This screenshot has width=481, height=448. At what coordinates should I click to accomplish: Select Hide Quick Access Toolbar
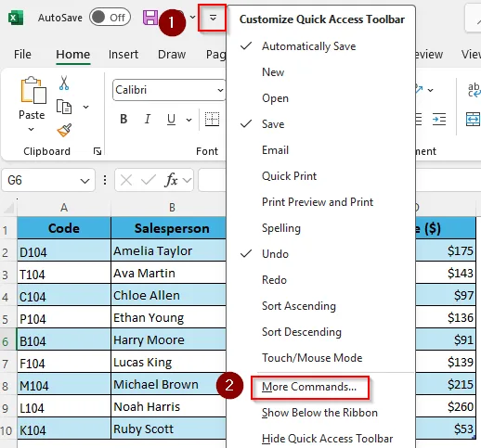coord(320,439)
